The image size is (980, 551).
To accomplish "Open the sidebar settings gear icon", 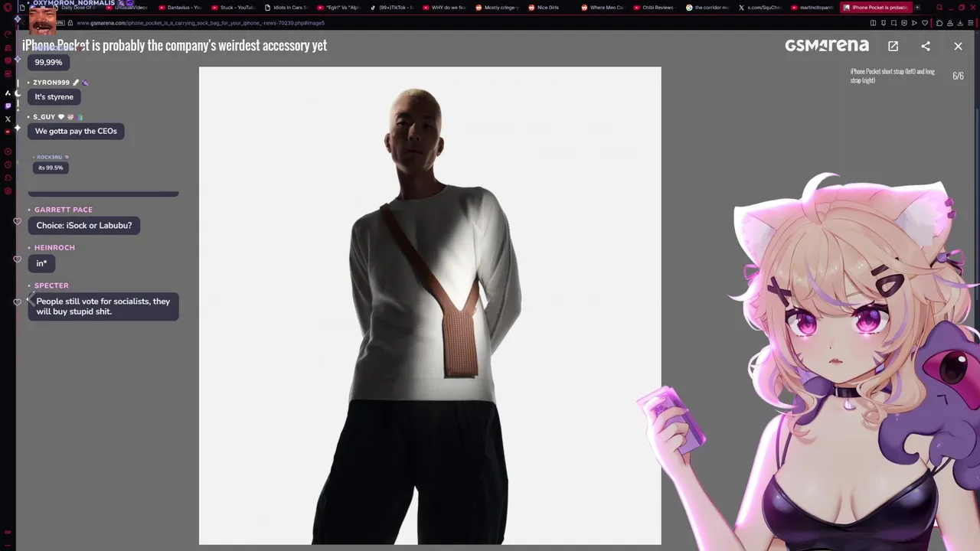I will [8, 191].
